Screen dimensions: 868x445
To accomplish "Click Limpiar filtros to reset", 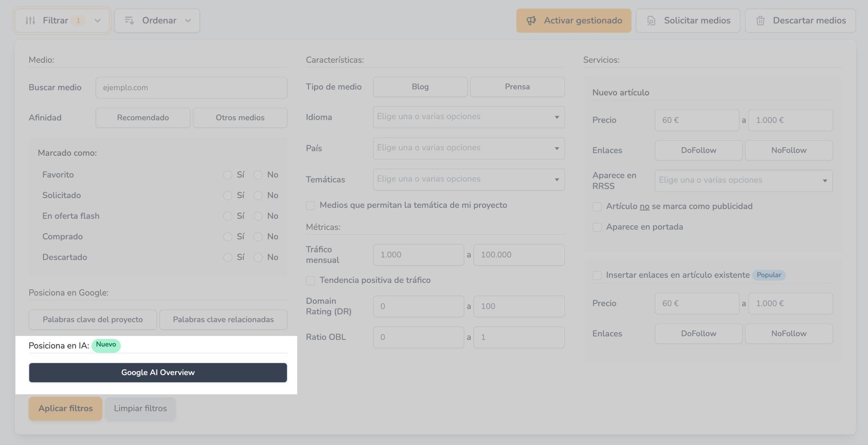I will click(x=140, y=409).
